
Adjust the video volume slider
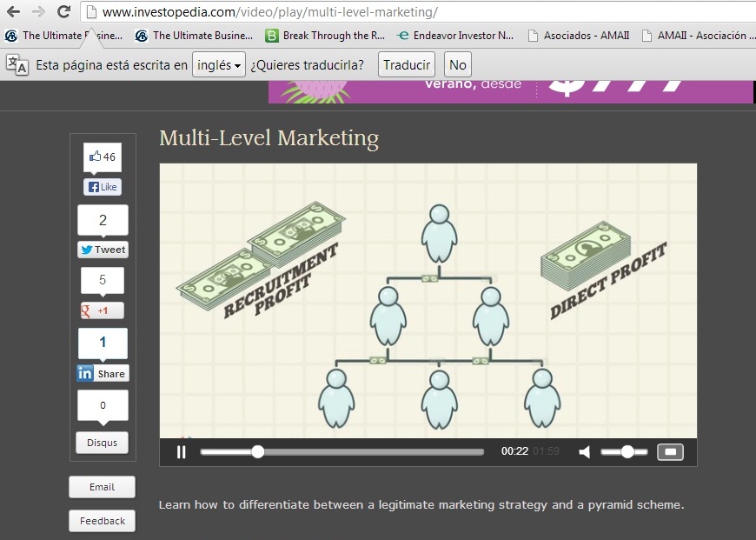coord(628,451)
